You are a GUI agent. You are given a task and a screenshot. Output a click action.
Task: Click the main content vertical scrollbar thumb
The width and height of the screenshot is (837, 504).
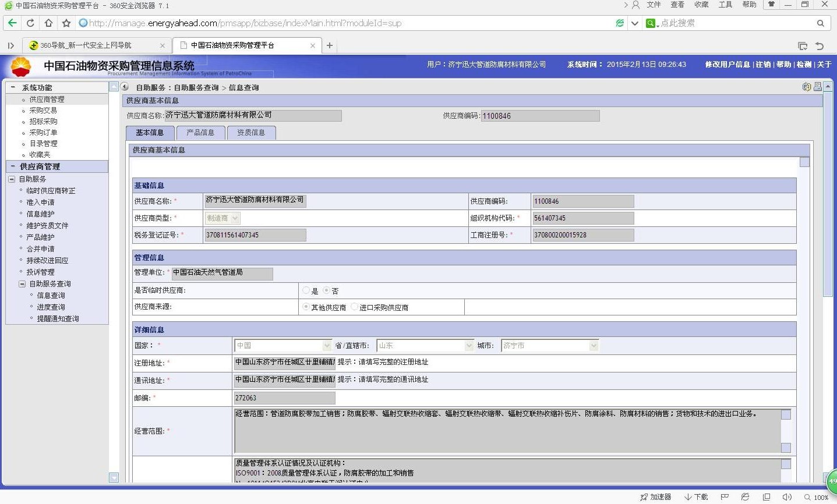point(828,194)
